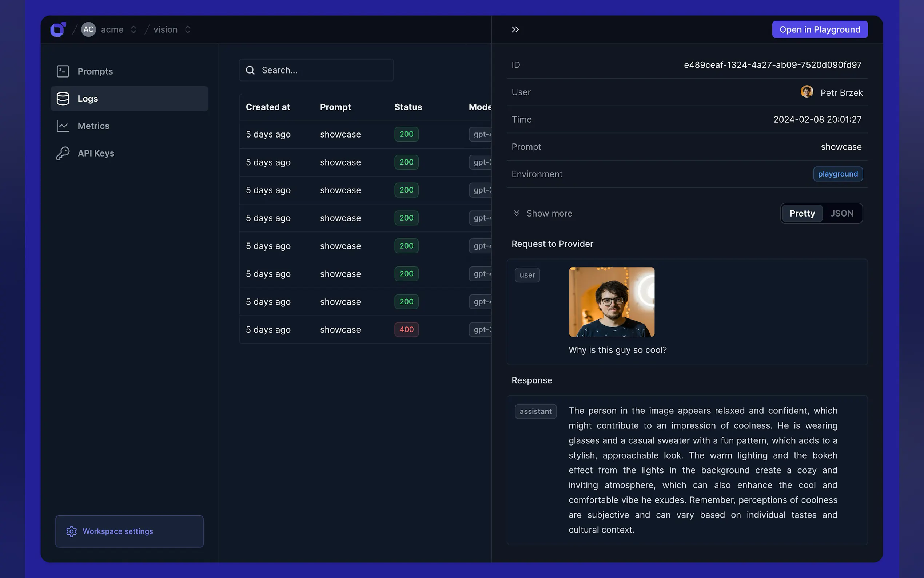Select the Pretty view toggle
Viewport: 924px width, 578px height.
[x=802, y=213]
